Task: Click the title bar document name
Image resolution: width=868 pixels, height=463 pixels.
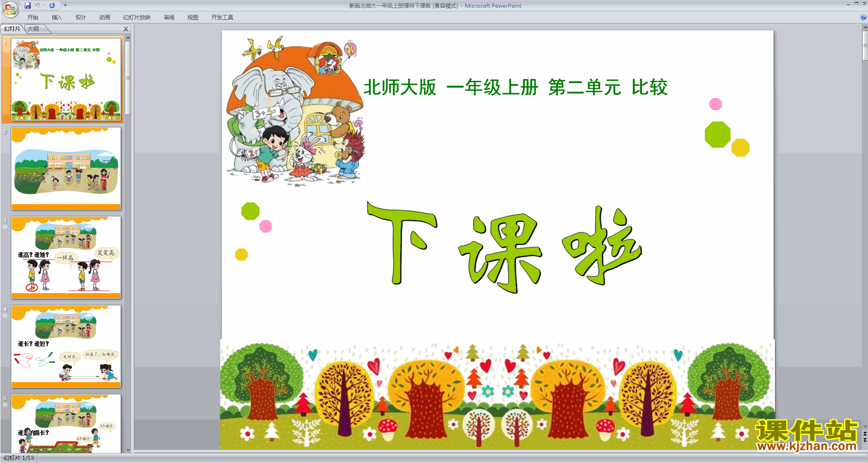Action: (x=403, y=6)
